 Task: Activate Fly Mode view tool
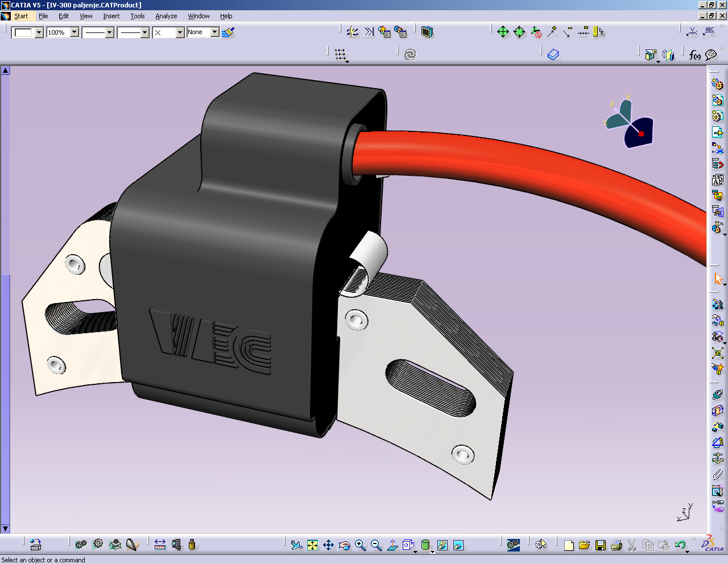point(296,545)
